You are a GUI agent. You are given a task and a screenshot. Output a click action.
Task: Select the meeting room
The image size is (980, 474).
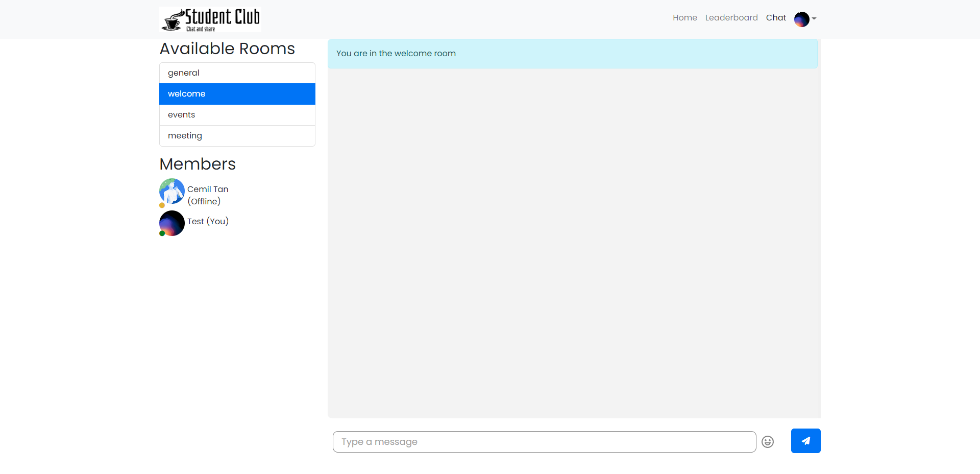click(x=237, y=135)
